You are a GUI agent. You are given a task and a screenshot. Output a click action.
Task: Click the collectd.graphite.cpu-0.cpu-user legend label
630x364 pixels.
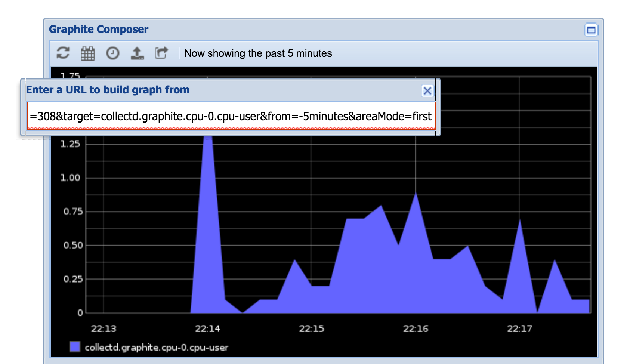click(x=157, y=347)
